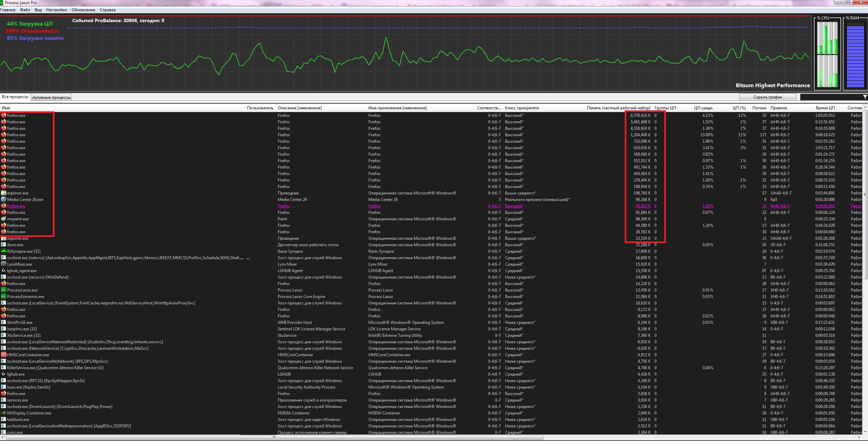Open the Справка menu
868x441 pixels.
108,10
